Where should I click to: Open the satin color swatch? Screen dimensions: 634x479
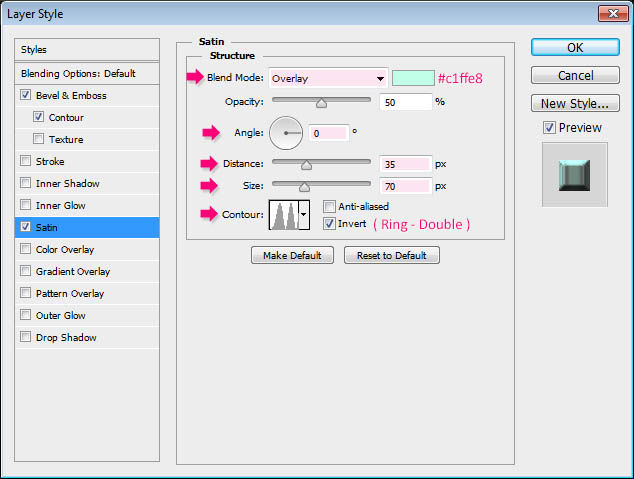click(x=412, y=78)
